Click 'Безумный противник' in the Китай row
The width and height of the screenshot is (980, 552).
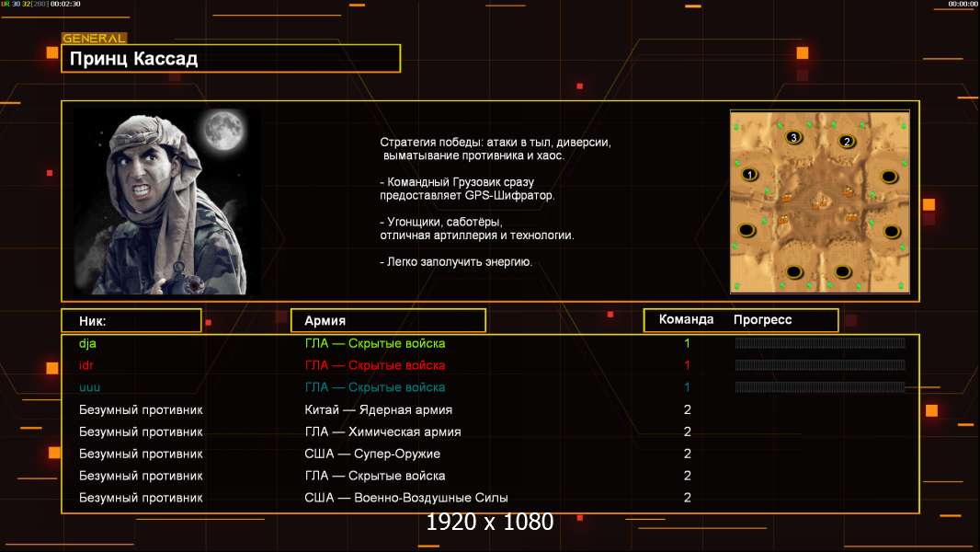click(141, 410)
